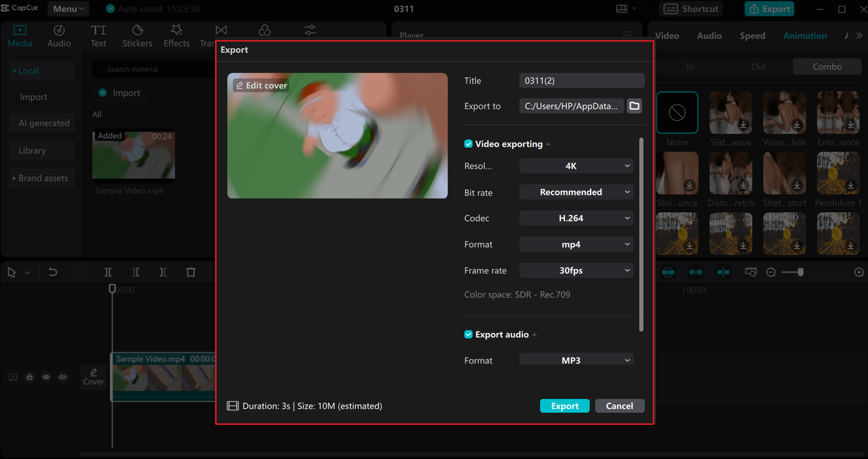Open the Text panel icon

98,31
